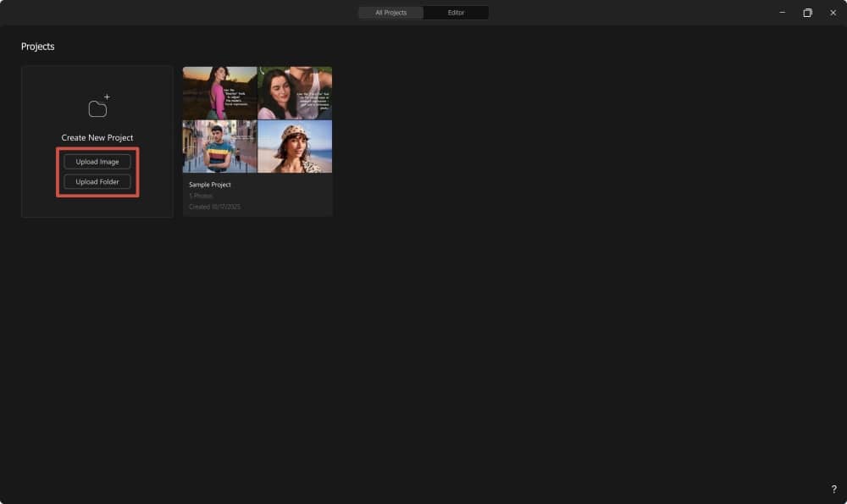Click the folder-plus icon in Create New Project

coord(97,103)
